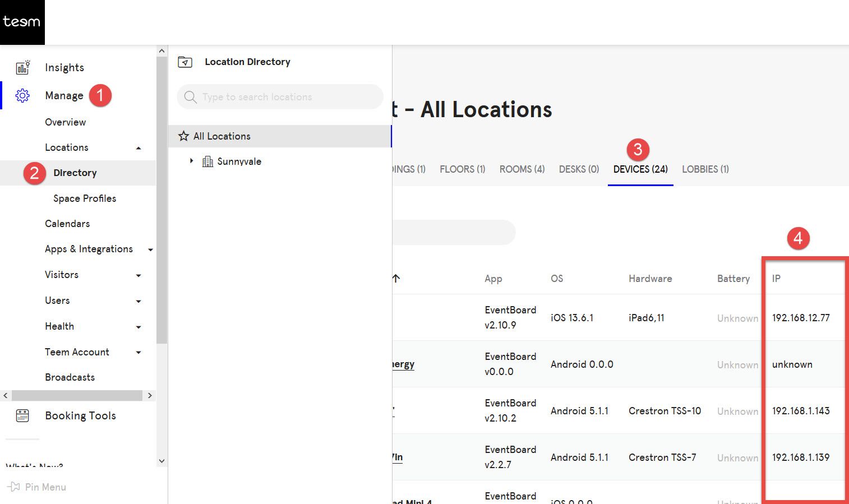Click the star icon beside All Locations

(183, 136)
